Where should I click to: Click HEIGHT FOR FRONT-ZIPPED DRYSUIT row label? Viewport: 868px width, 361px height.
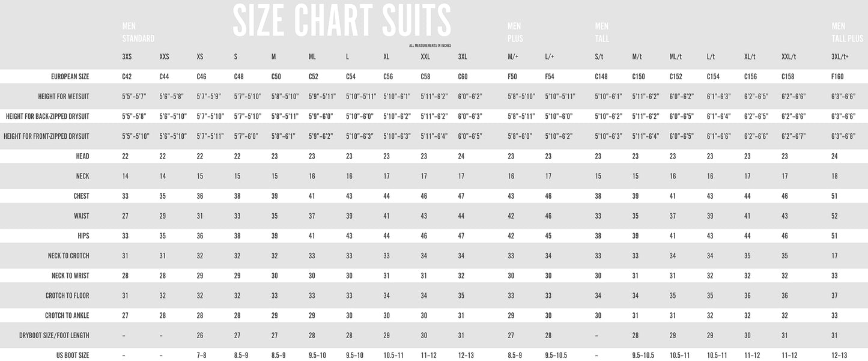click(46, 136)
